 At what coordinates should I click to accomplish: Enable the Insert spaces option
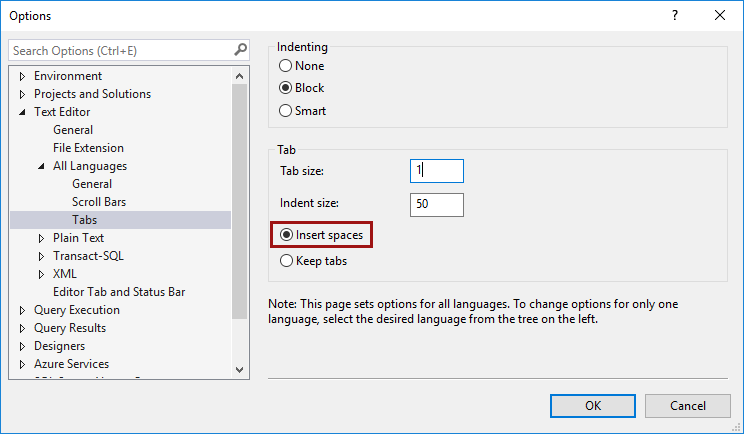[x=287, y=235]
